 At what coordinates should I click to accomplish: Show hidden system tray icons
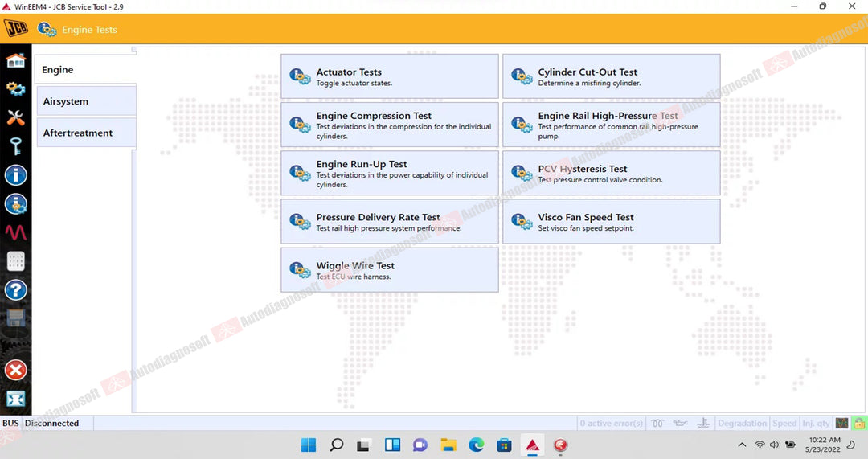743,445
